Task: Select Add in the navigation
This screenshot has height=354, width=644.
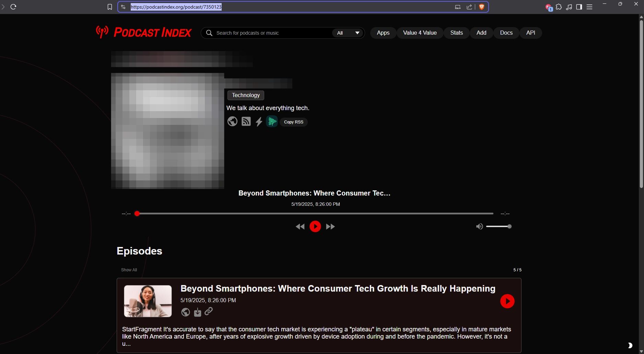Action: (481, 33)
